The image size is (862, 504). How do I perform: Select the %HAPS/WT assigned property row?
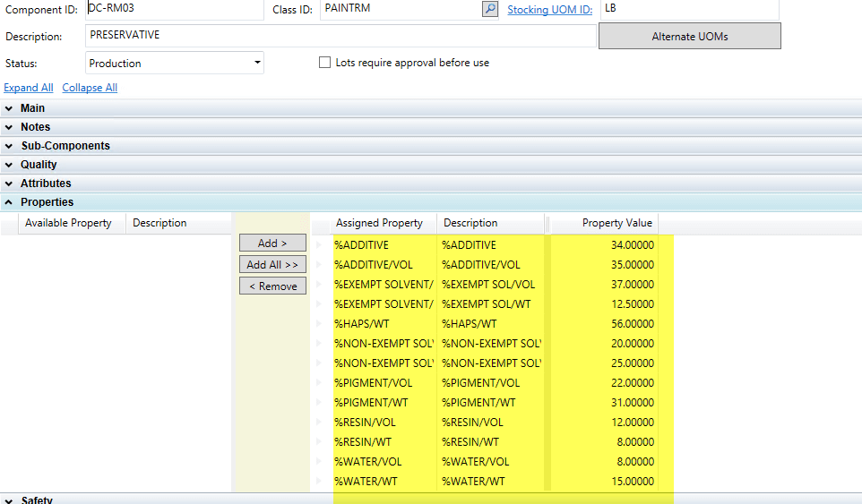383,324
